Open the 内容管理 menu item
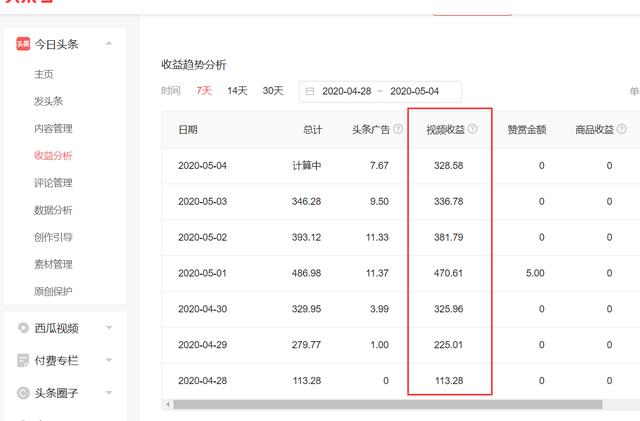 tap(53, 128)
